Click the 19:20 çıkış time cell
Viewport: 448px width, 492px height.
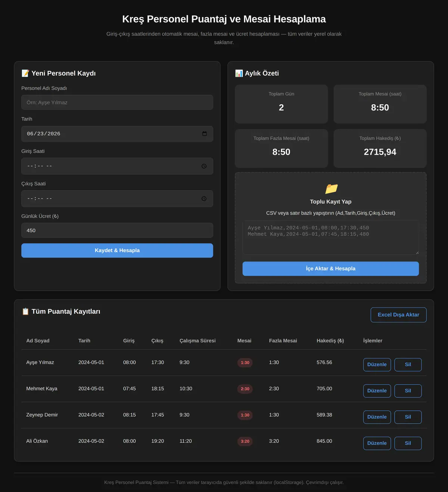click(158, 441)
